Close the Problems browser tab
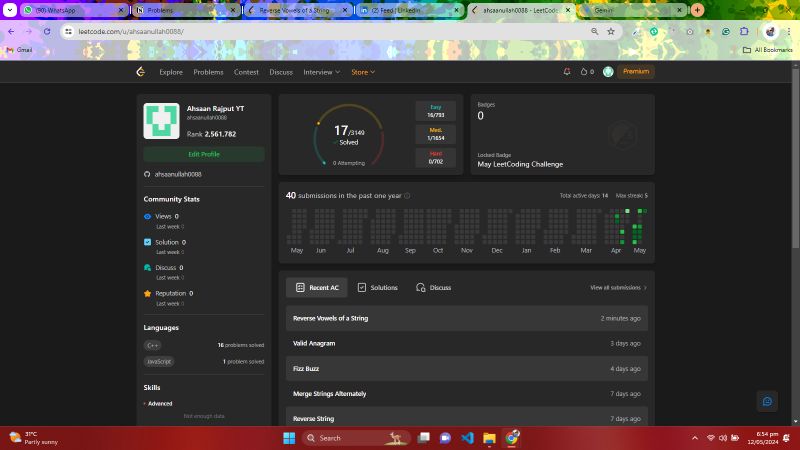Image resolution: width=800 pixels, height=450 pixels. point(233,10)
